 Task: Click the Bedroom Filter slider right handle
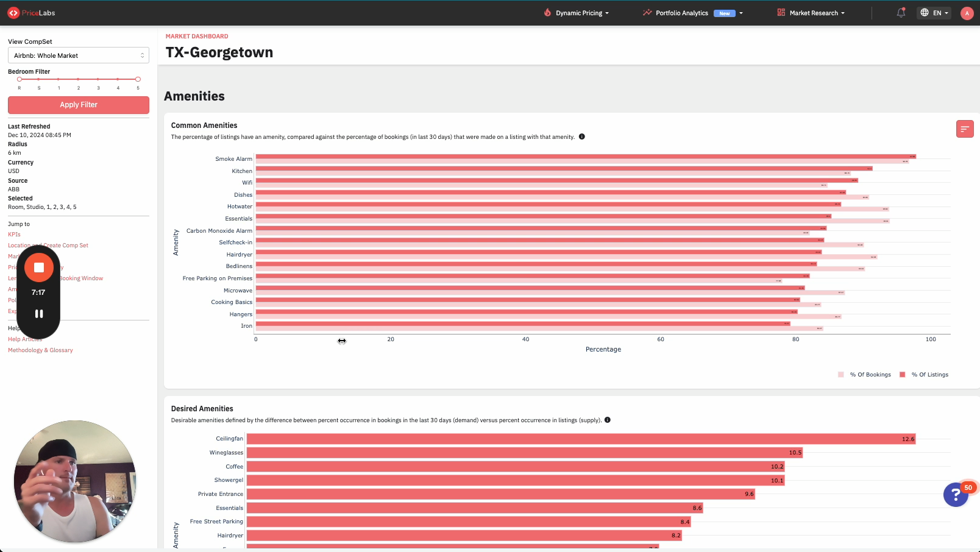pyautogui.click(x=138, y=79)
